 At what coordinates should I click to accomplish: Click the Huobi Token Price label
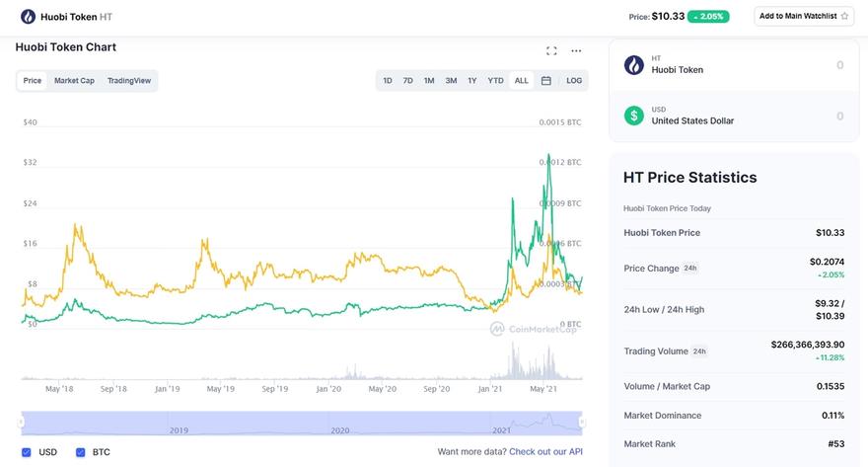point(662,233)
